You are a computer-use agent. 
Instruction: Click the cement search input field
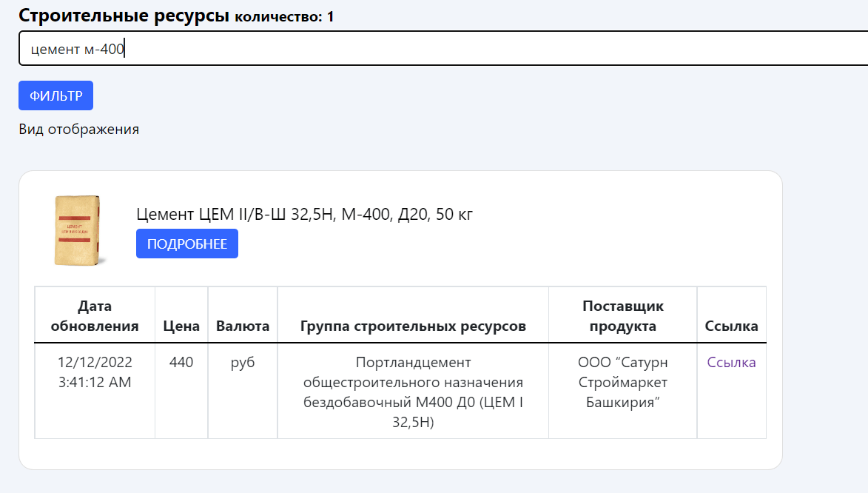pos(444,49)
